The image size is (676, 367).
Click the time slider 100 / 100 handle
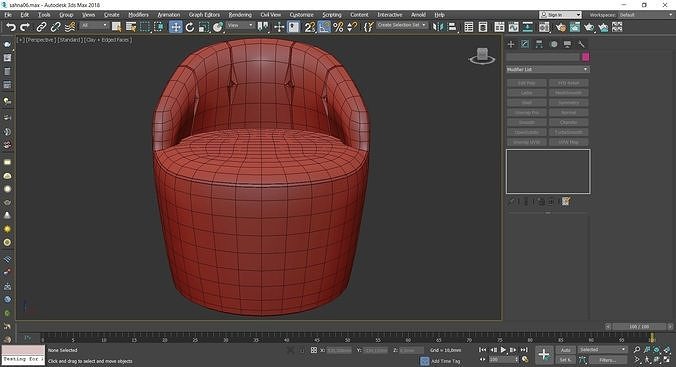pos(639,326)
